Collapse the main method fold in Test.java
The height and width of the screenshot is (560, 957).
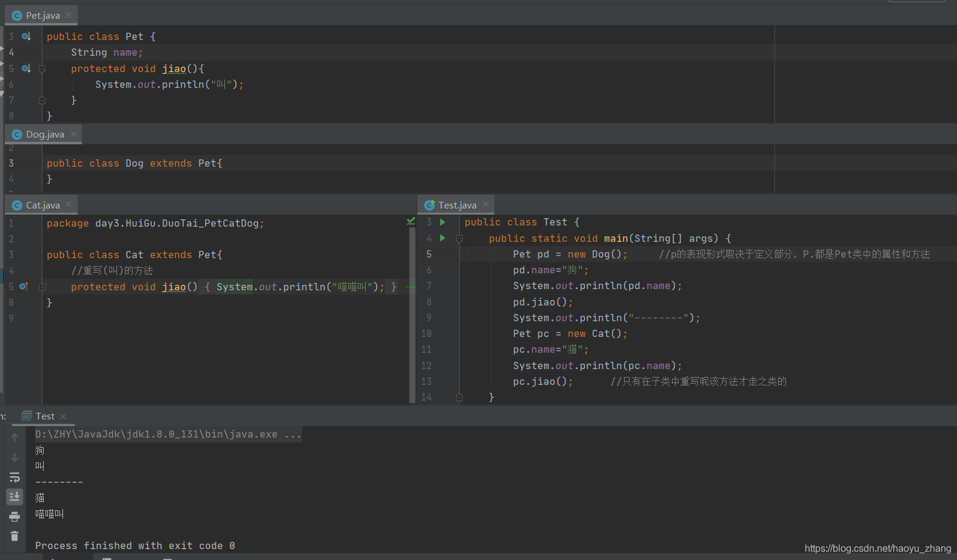(x=459, y=239)
